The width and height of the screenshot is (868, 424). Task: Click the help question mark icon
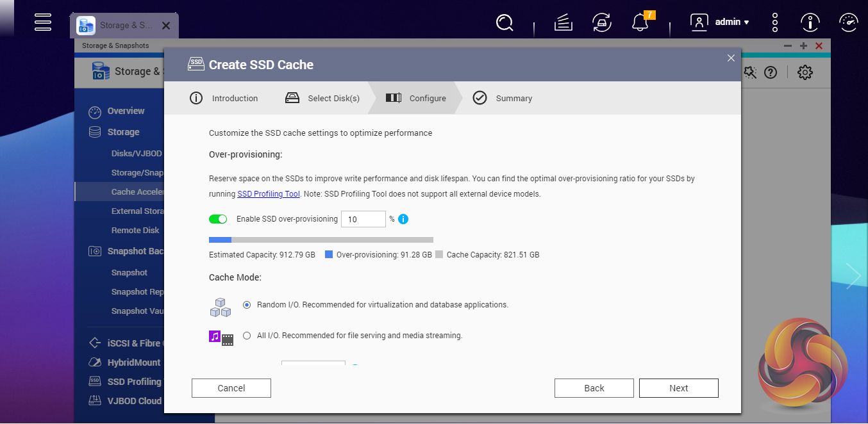(771, 72)
